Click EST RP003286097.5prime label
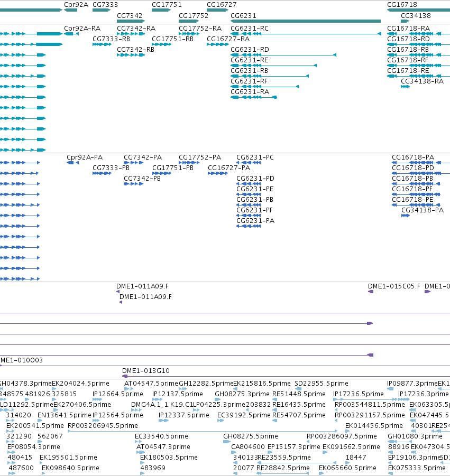The height and width of the screenshot is (476, 450). point(342,436)
